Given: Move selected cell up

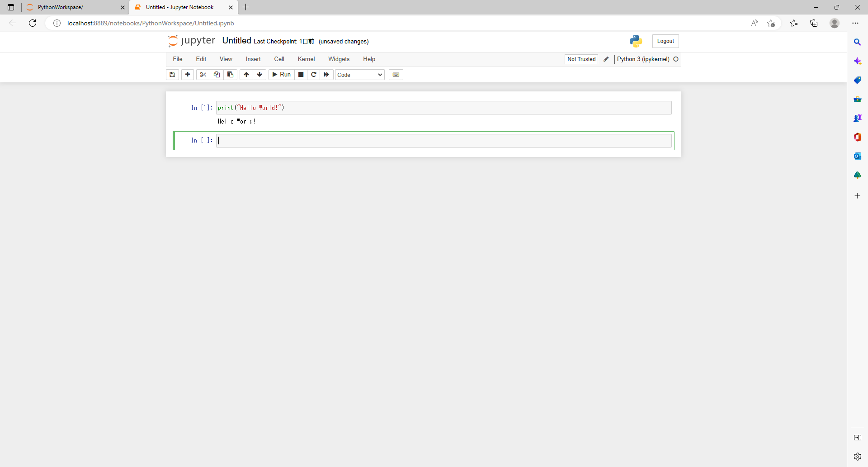Looking at the screenshot, I should (246, 75).
